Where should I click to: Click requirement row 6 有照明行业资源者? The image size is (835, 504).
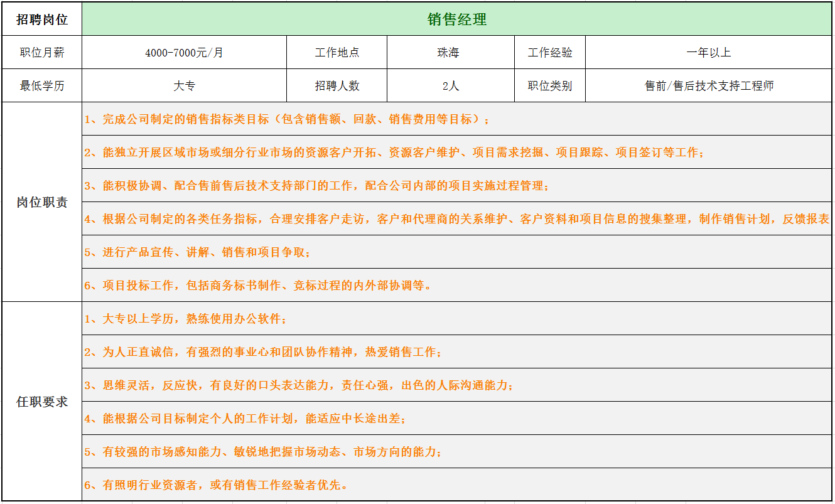[x=457, y=485]
